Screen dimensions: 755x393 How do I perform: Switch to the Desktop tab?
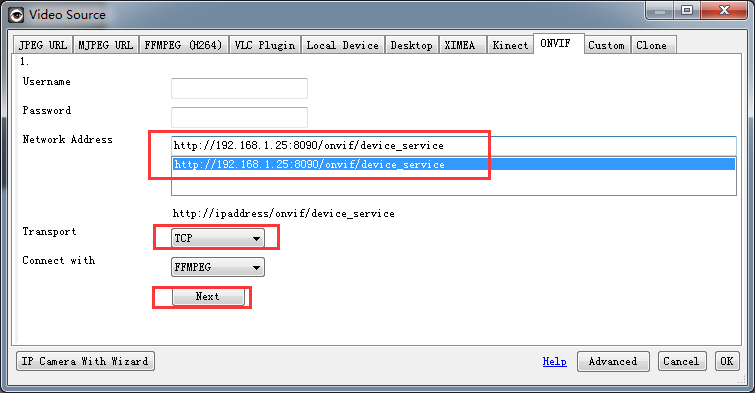(x=412, y=45)
